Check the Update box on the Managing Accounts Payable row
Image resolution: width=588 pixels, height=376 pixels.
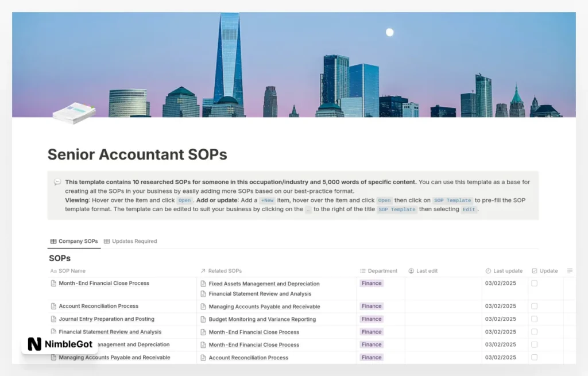[x=534, y=358]
